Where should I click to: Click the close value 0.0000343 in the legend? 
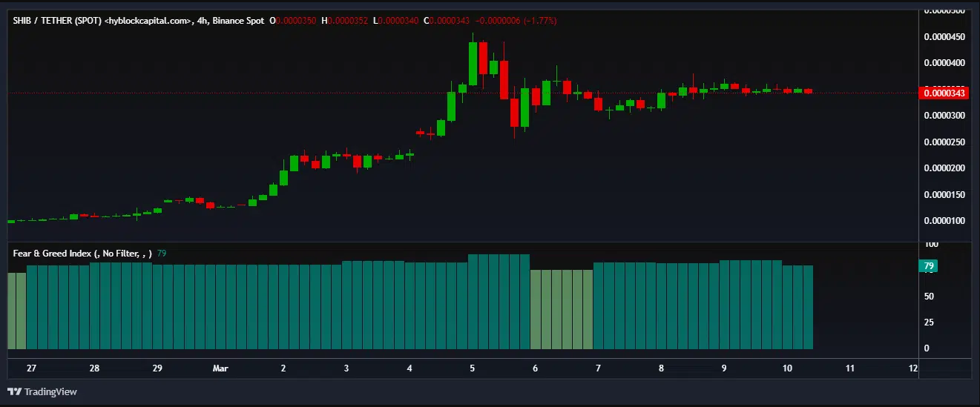click(450, 21)
